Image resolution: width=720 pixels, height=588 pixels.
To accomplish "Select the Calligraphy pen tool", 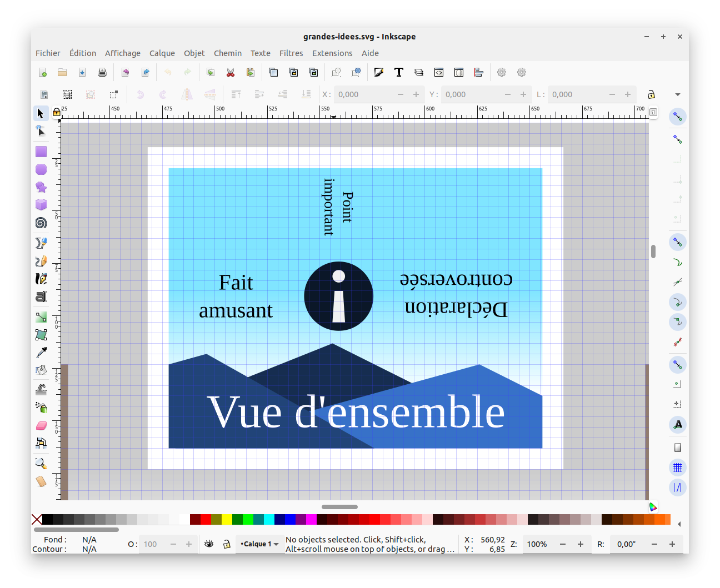I will pyautogui.click(x=41, y=279).
